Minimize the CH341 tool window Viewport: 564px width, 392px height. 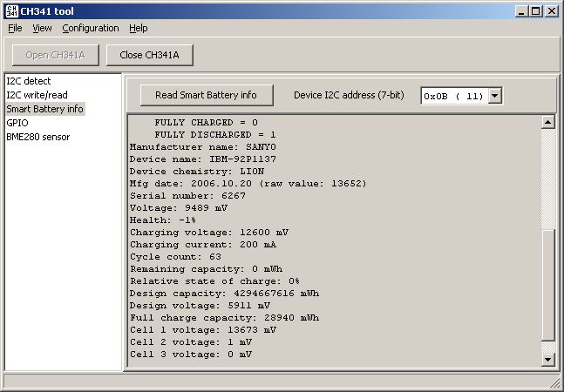point(520,11)
